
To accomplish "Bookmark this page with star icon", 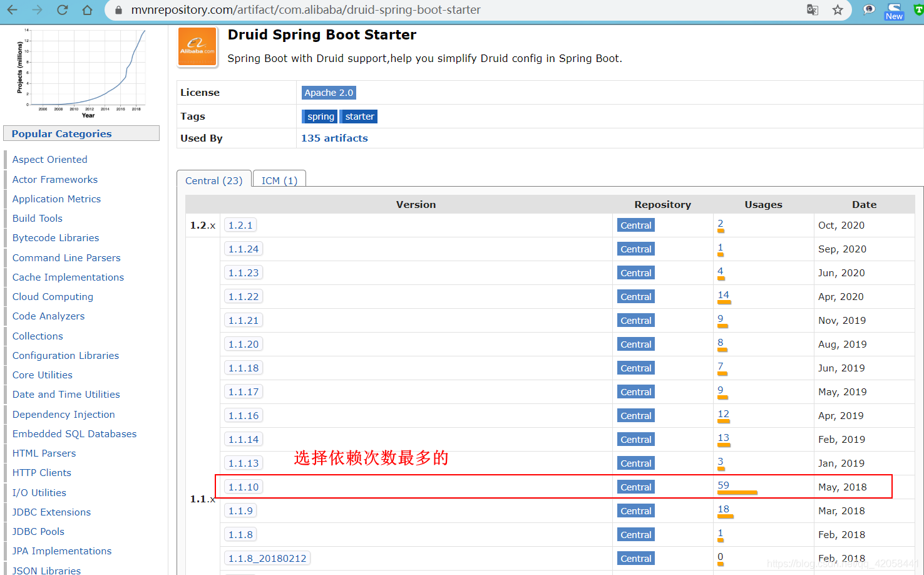I will [x=838, y=10].
